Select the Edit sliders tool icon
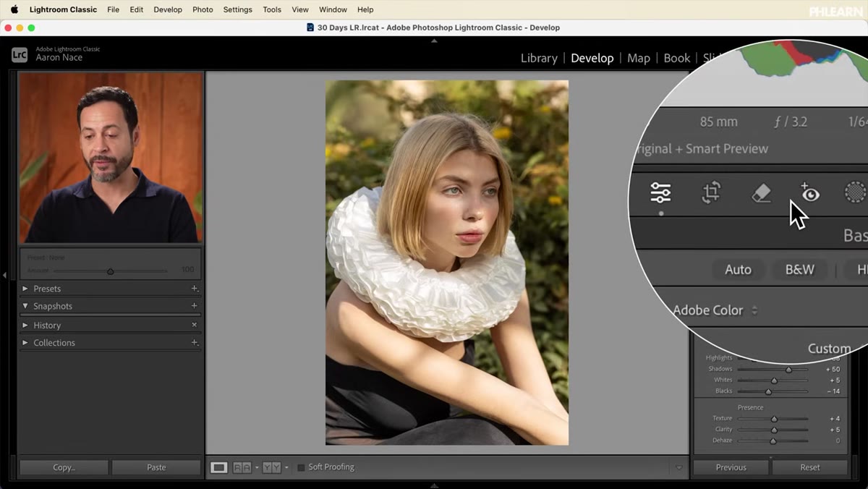 tap(660, 192)
